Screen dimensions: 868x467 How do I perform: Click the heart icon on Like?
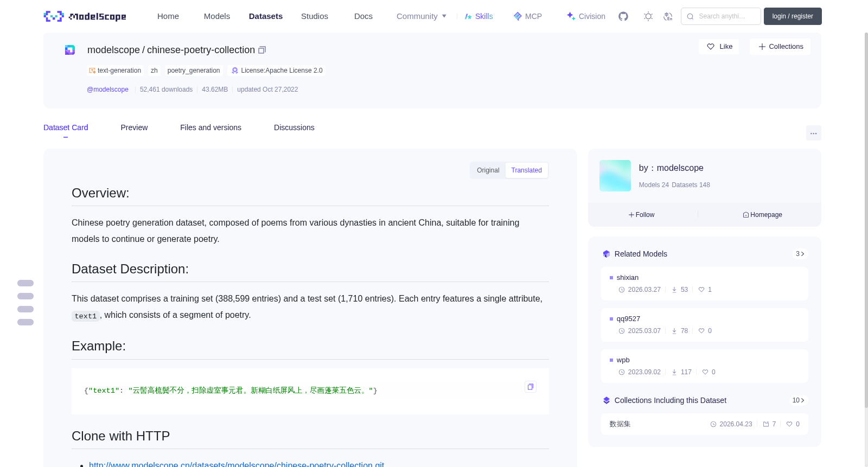pos(711,47)
